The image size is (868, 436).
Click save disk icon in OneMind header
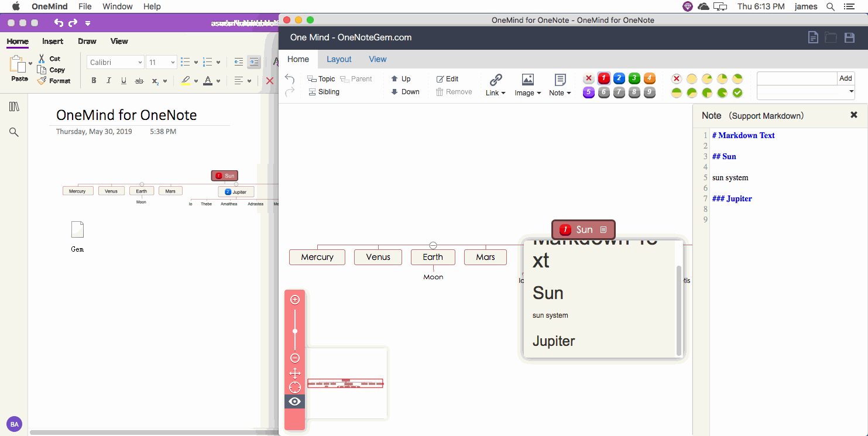click(850, 37)
